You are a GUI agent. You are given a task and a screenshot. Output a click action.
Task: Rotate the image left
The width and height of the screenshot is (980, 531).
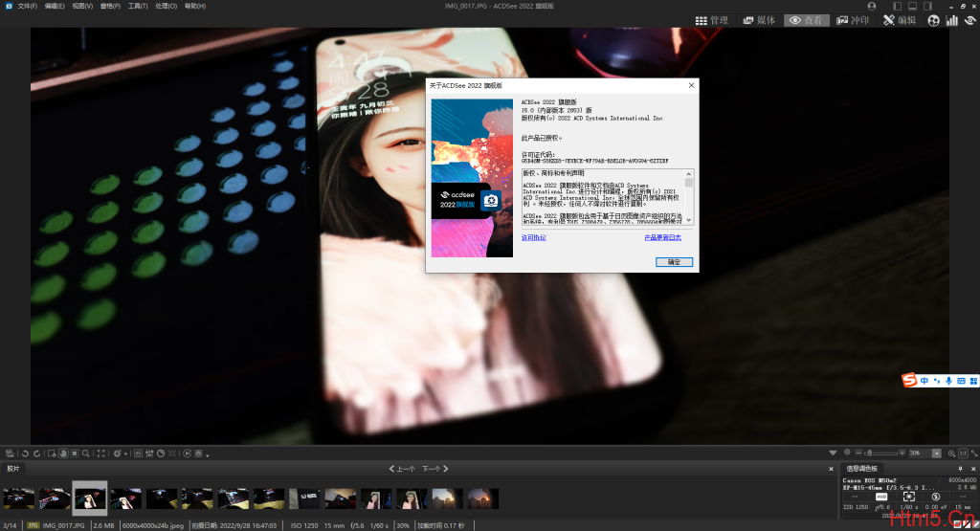pos(26,454)
